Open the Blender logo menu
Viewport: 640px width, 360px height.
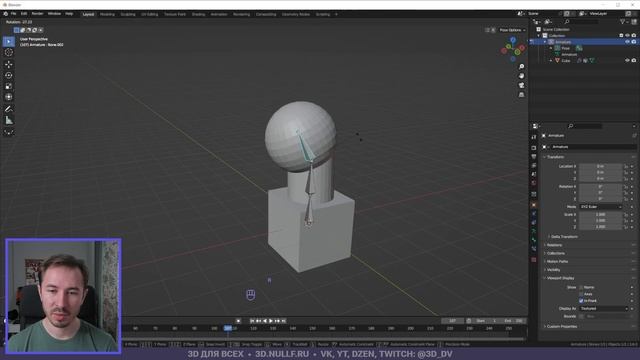[x=5, y=14]
